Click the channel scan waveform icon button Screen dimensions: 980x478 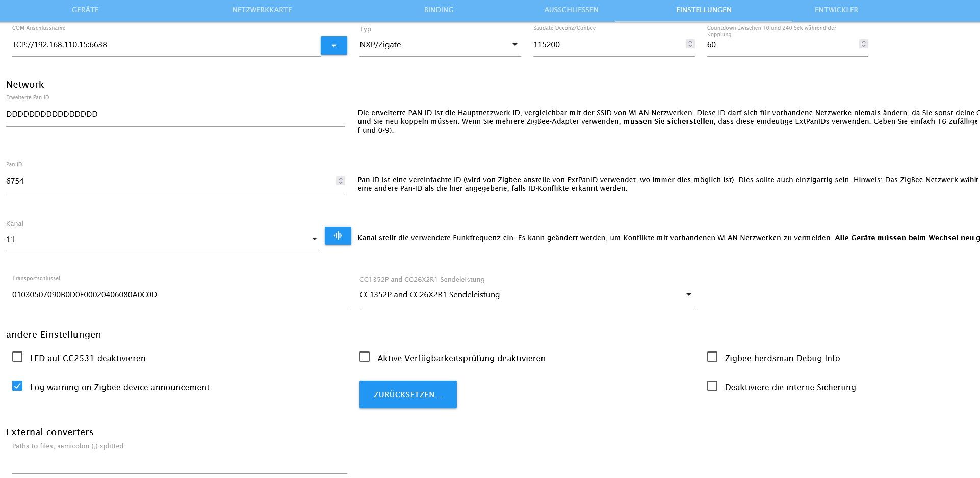338,236
